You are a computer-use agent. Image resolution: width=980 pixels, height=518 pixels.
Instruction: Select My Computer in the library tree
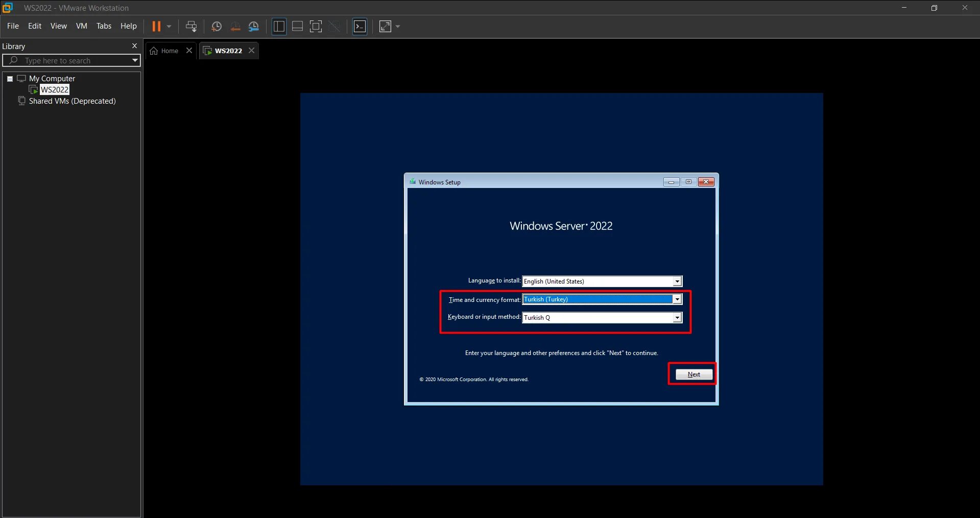[52, 79]
